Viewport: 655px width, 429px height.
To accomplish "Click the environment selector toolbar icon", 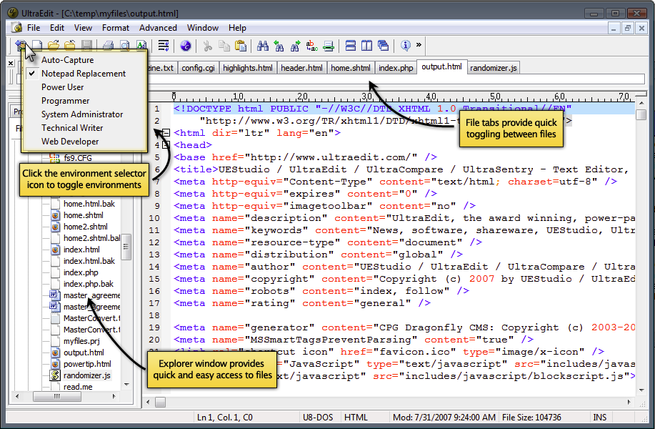I will pos(20,45).
